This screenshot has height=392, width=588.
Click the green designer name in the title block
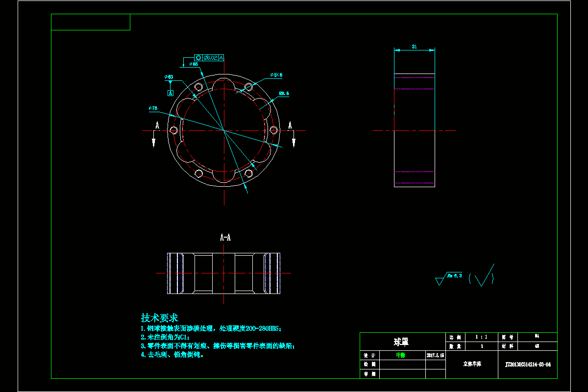coord(400,355)
